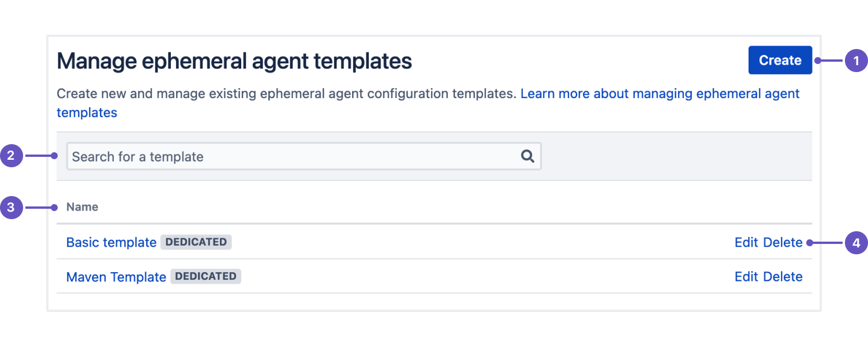Edit the Basic template
The width and height of the screenshot is (868, 346).
[746, 243]
